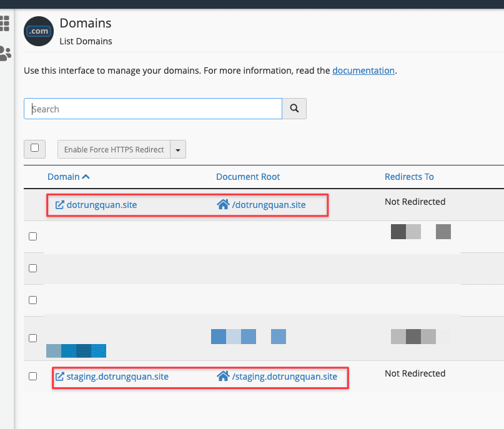504x429 pixels.
Task: Open the documentation link
Action: click(x=363, y=71)
